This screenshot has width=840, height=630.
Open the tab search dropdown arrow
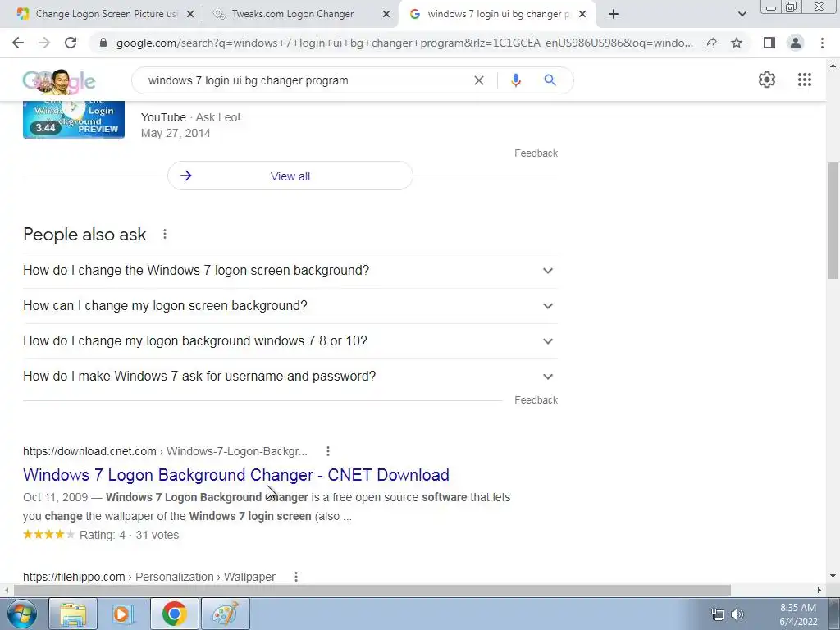pos(742,14)
